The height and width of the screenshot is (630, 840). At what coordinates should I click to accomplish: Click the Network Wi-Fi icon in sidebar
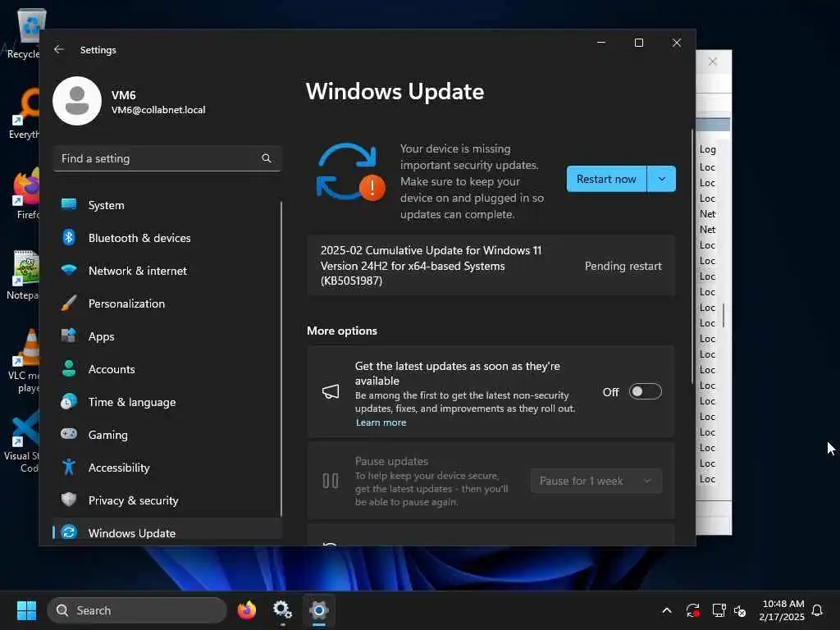click(69, 269)
